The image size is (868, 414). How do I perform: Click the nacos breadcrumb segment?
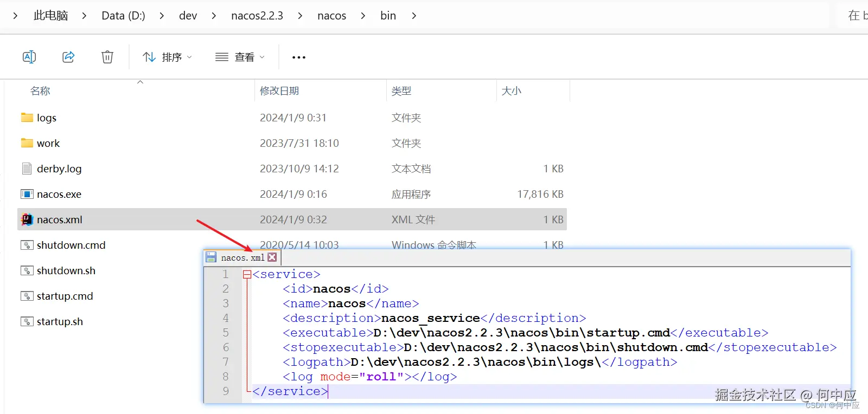tap(331, 16)
